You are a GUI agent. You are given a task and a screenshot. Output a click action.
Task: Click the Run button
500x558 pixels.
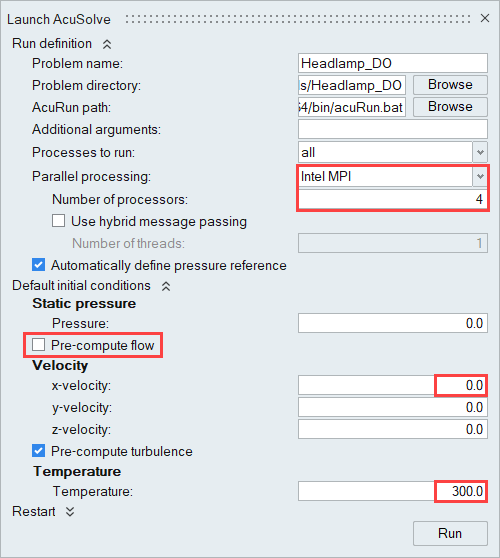[450, 533]
